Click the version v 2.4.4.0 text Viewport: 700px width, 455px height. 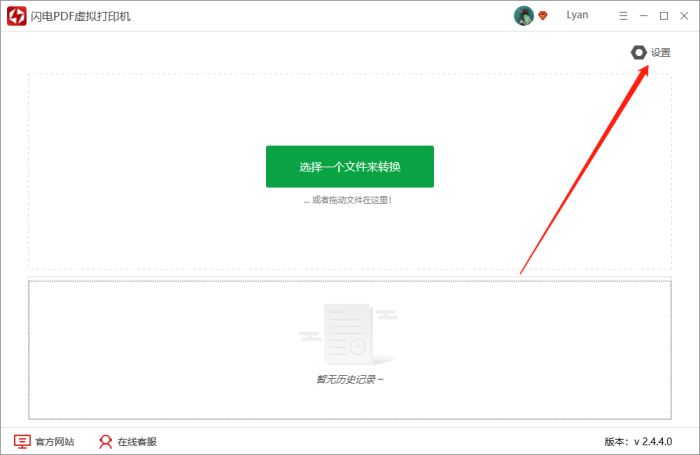pyautogui.click(x=638, y=442)
